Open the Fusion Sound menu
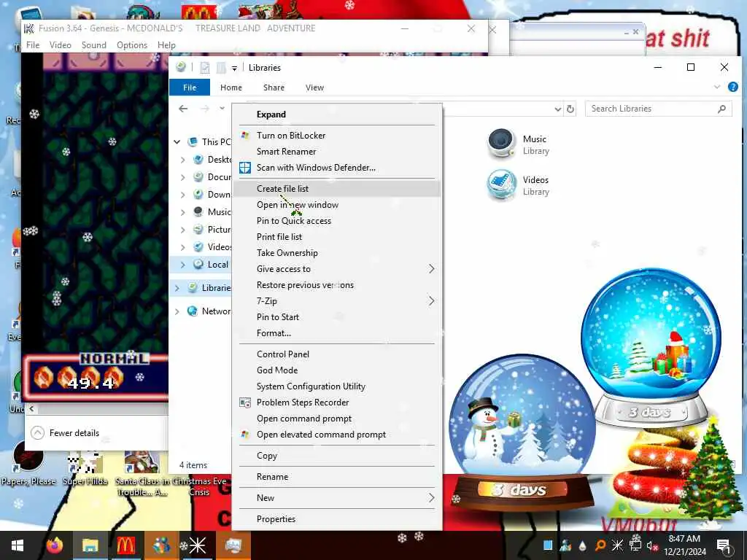 [94, 45]
